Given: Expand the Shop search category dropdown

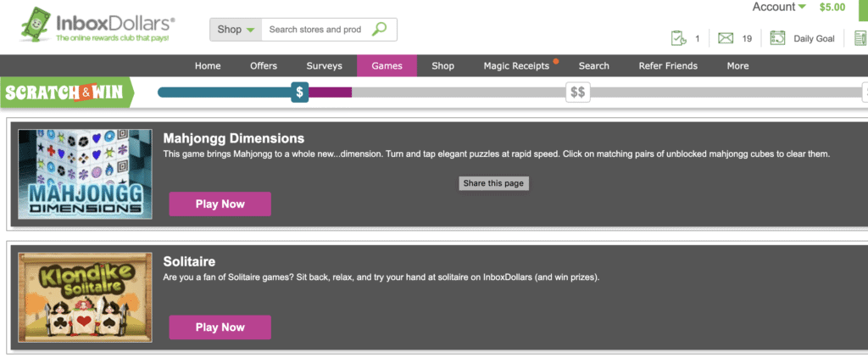Looking at the screenshot, I should [x=236, y=30].
